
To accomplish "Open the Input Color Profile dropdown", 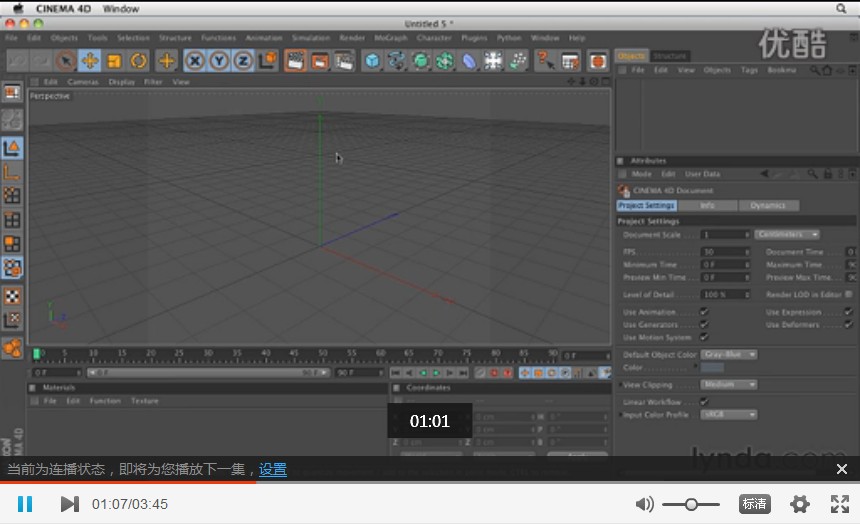I will [729, 414].
